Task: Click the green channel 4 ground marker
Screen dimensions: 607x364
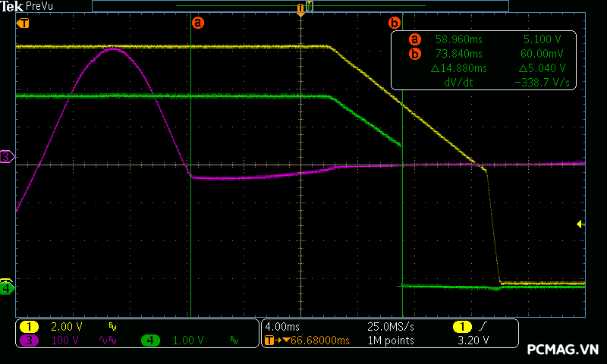Action: click(7, 288)
